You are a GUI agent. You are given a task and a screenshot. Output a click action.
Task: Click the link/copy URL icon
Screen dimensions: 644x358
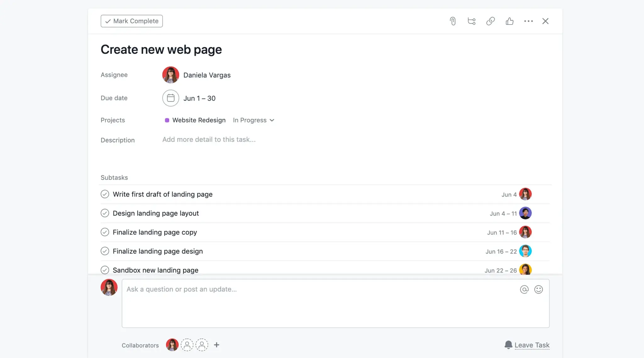click(x=491, y=21)
